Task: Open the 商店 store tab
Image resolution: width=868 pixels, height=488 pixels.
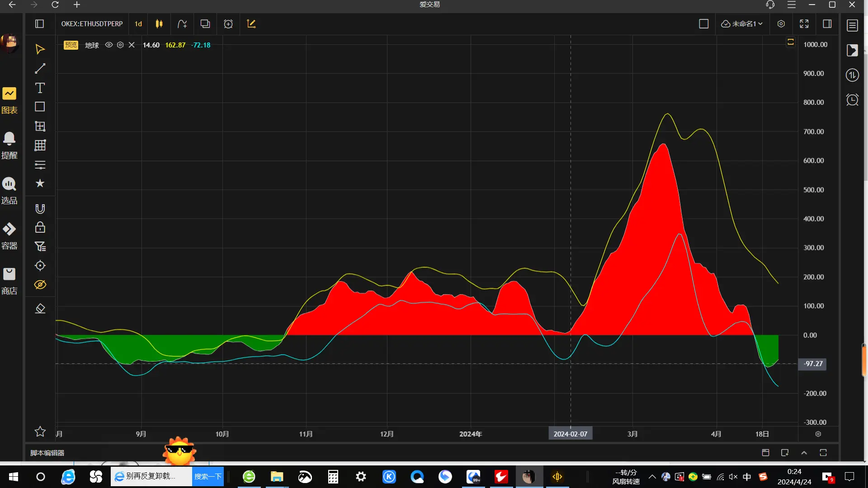Action: 9,281
